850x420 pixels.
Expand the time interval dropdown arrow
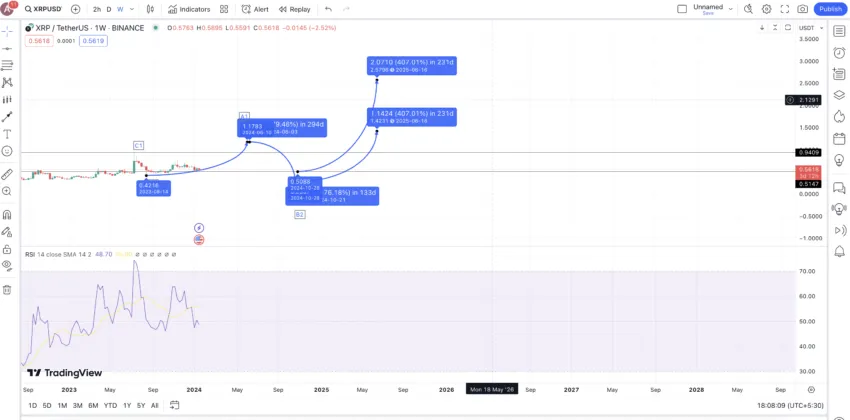pos(132,9)
